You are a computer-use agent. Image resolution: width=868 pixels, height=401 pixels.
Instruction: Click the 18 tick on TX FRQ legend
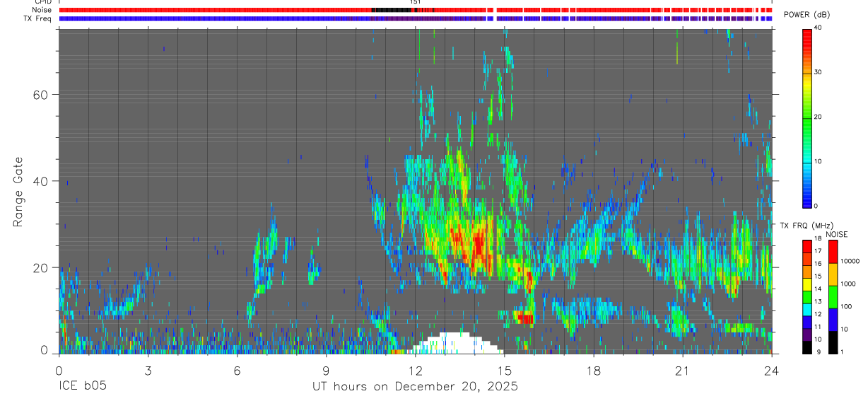[816, 238]
